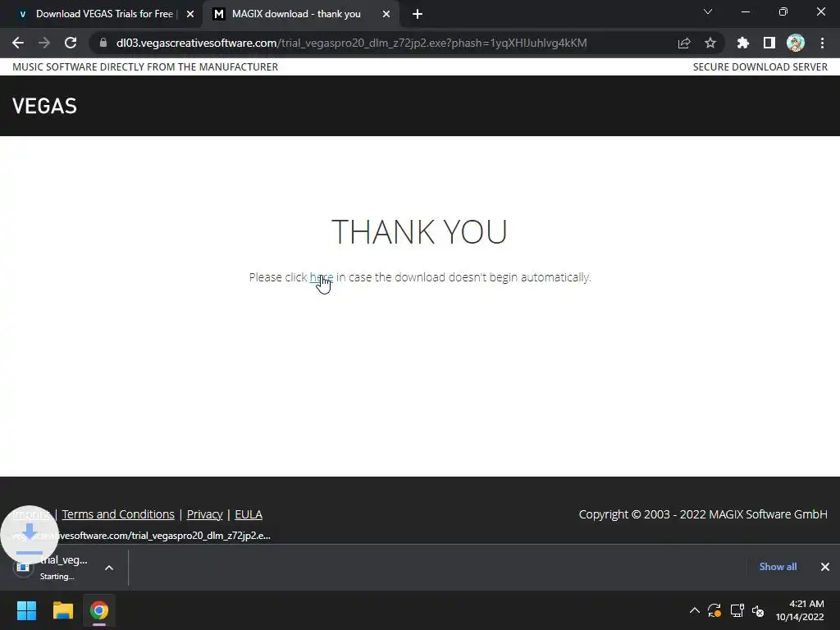Click 'MUSIC SOFTWARE DIRECTLY FROM THE MANUFACTURER' text
840x630 pixels.
(x=145, y=67)
